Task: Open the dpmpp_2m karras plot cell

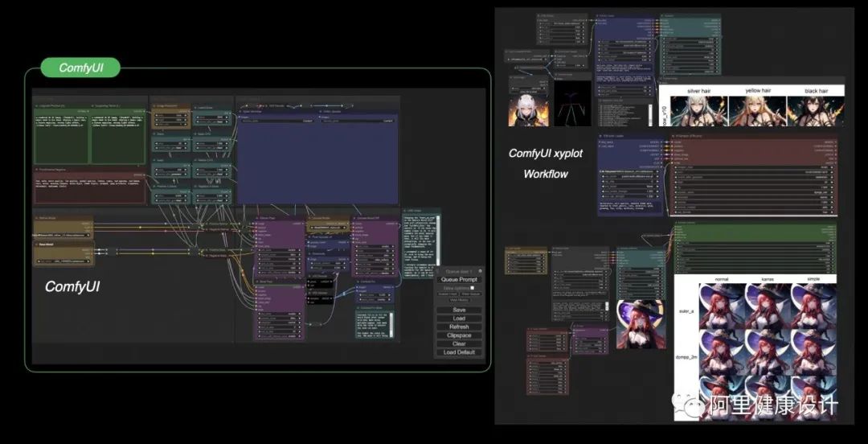Action: 768,352
